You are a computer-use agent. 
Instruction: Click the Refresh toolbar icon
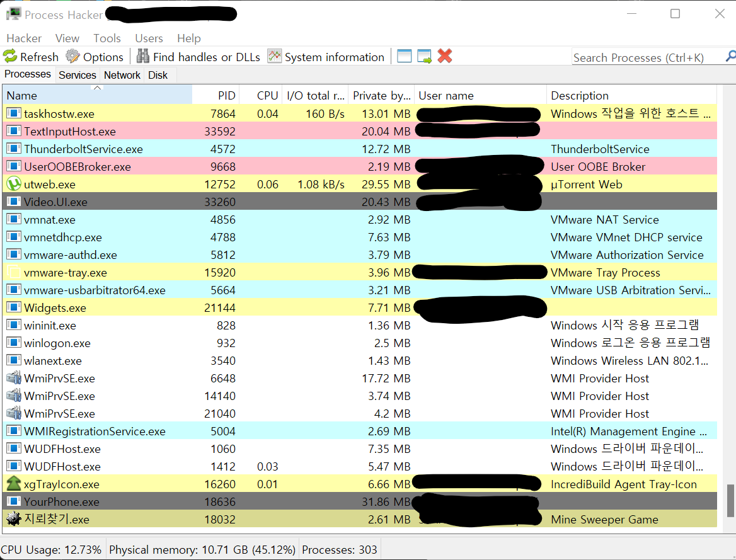10,57
